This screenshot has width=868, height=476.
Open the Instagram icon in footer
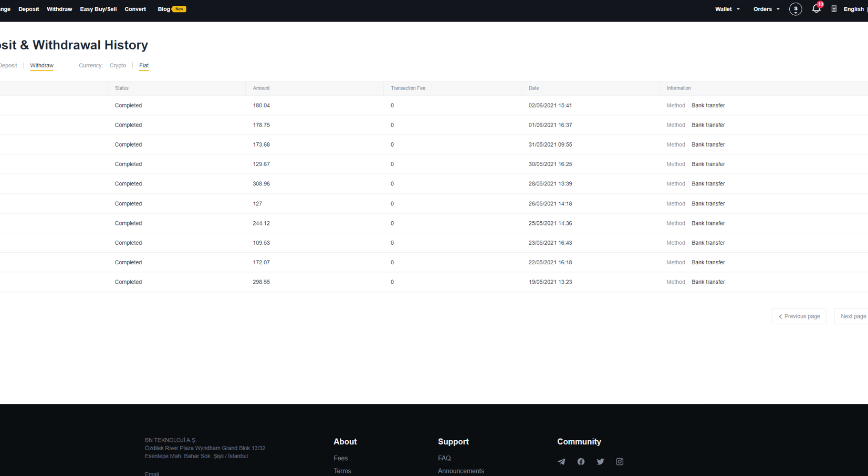pos(620,462)
